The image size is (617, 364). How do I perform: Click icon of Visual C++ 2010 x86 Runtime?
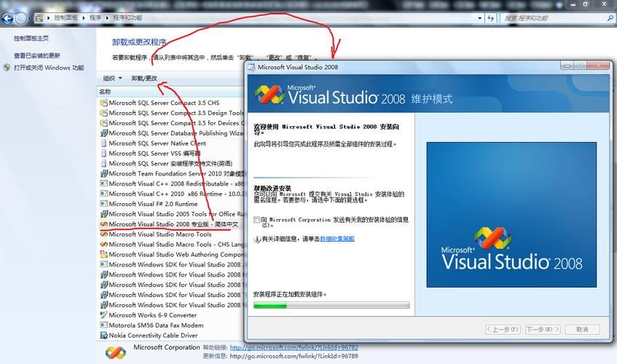pyautogui.click(x=104, y=194)
